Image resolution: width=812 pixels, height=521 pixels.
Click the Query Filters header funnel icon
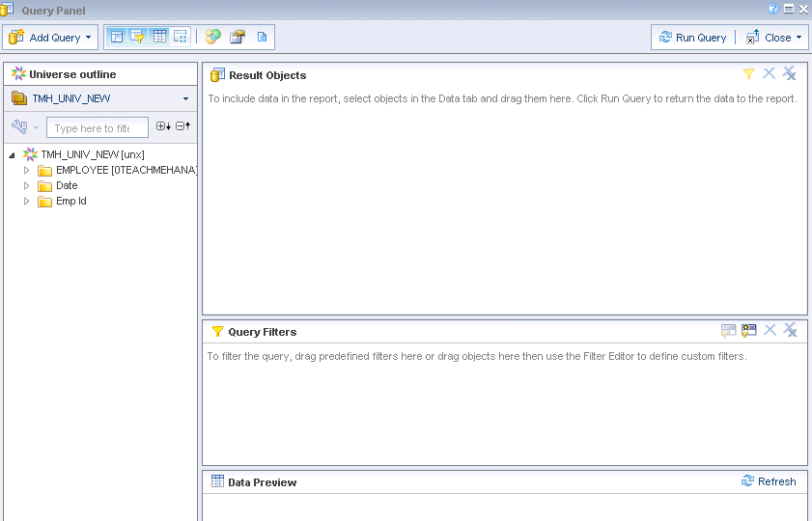click(x=217, y=332)
